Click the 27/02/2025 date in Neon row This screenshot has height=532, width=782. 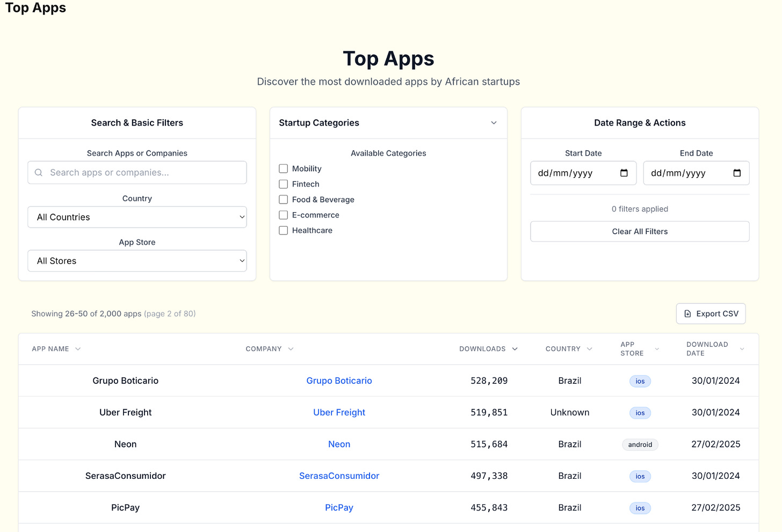point(716,444)
